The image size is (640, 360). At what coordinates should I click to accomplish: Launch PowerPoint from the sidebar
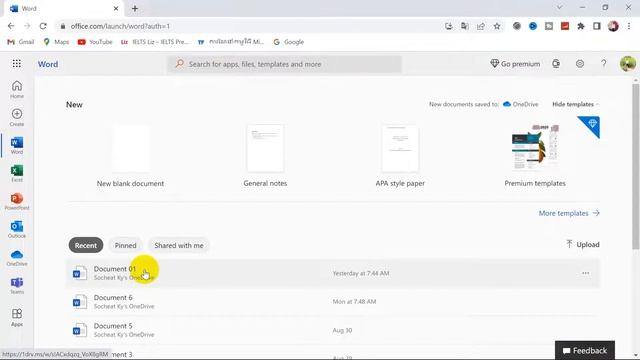[x=17, y=202]
